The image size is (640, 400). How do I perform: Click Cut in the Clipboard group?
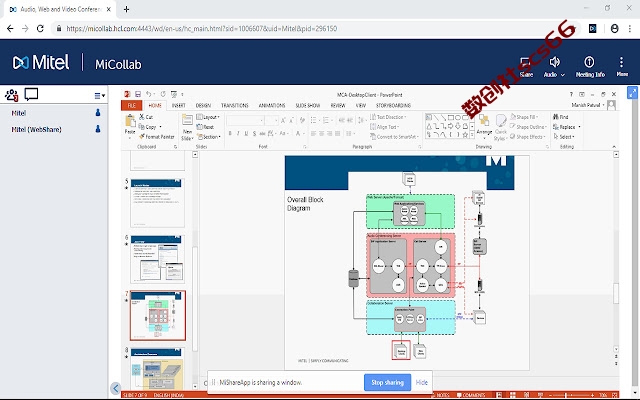click(x=146, y=117)
